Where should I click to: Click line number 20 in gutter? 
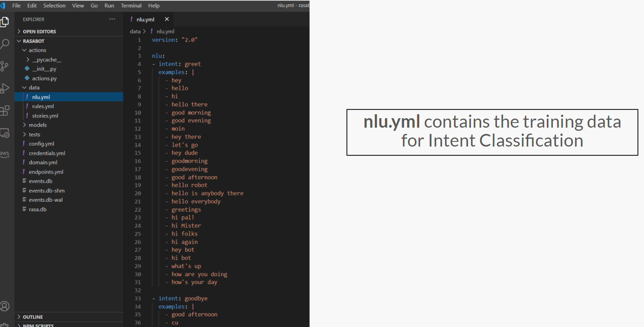138,193
